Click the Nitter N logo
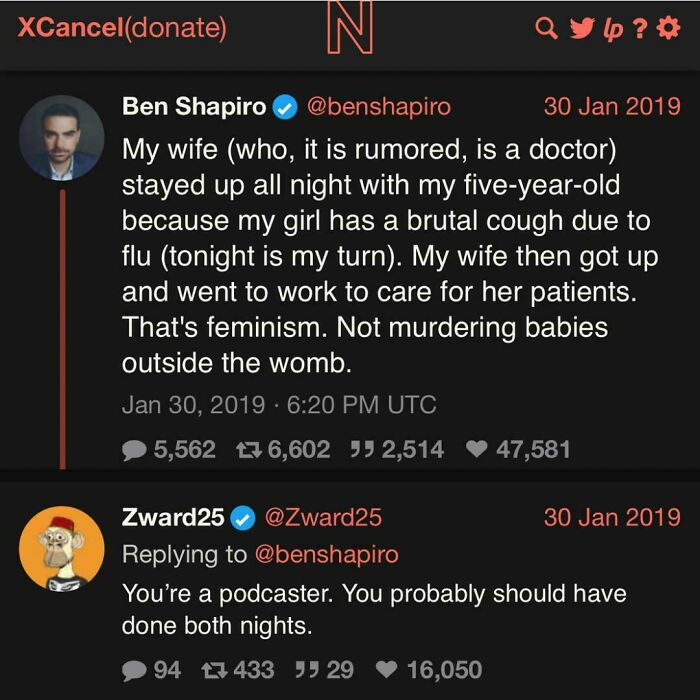 [351, 28]
